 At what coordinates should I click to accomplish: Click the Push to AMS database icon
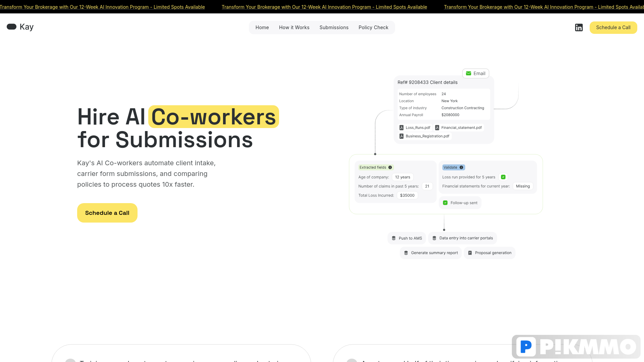pos(394,238)
